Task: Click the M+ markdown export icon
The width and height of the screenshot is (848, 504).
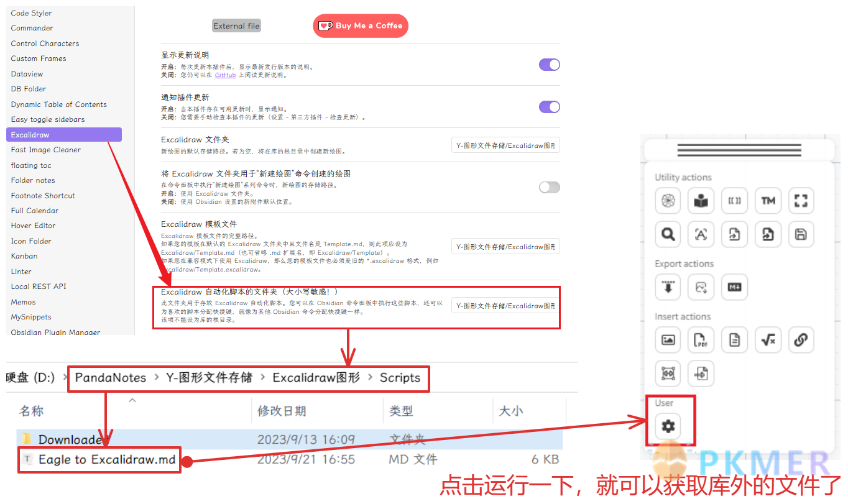Action: [x=735, y=287]
